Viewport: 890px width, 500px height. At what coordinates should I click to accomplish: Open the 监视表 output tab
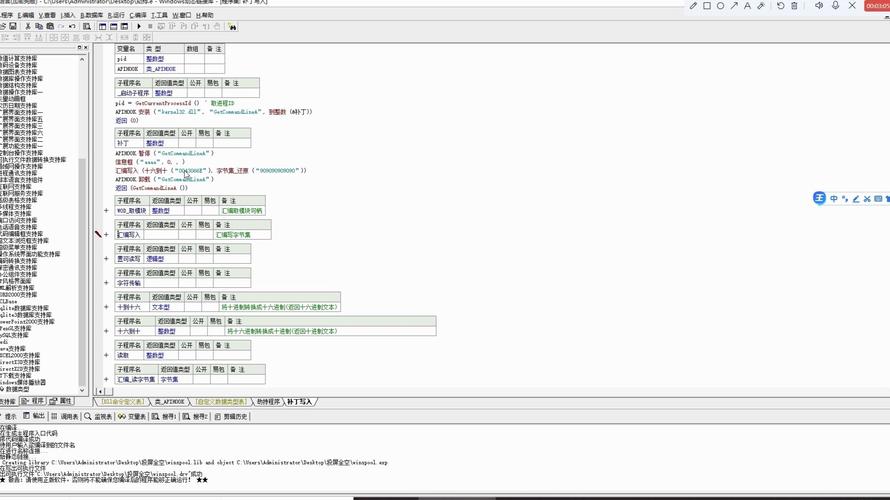(99, 416)
